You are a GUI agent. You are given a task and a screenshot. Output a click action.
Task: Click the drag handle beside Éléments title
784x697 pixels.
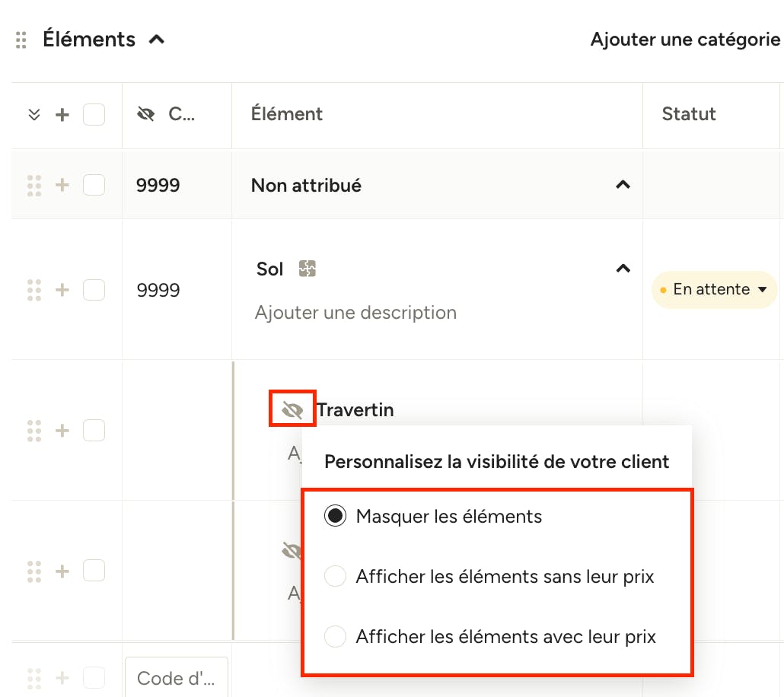[21, 40]
